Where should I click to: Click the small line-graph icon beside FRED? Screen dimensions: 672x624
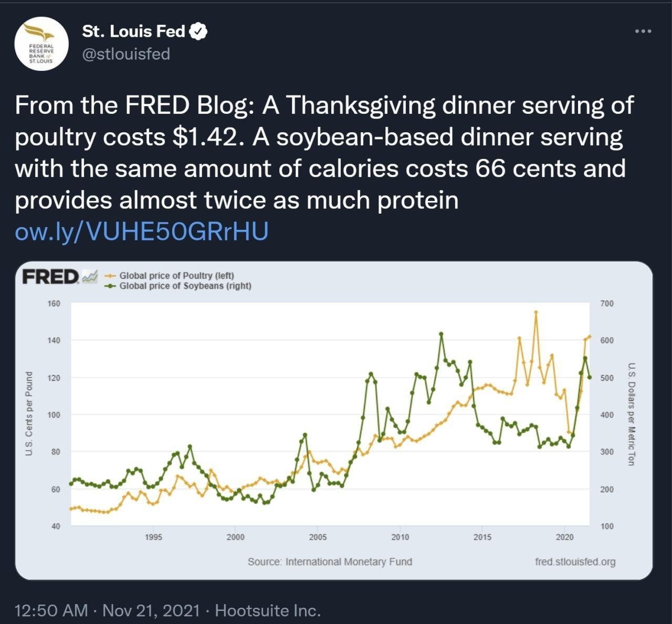click(x=90, y=276)
